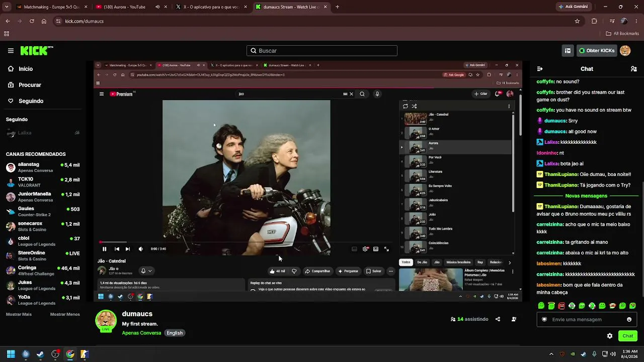Image resolution: width=644 pixels, height=362 pixels.
Task: Send the emote wearing a red hat
Action: 612,306
